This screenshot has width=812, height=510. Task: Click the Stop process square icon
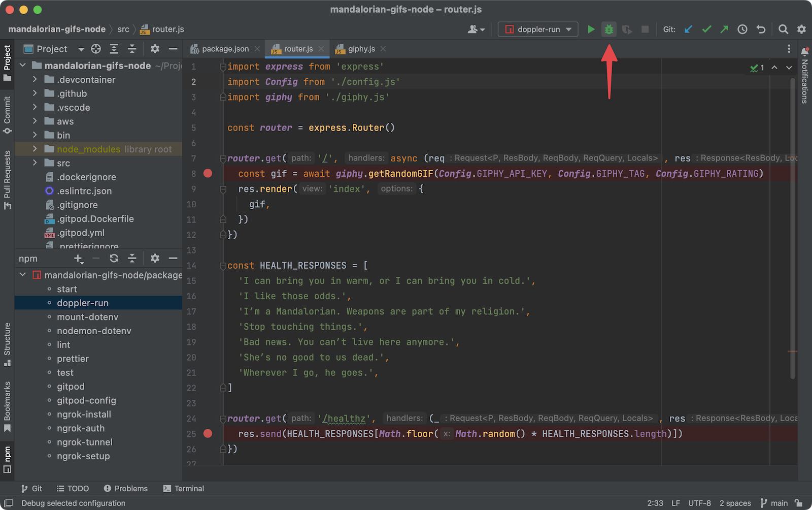pos(645,29)
